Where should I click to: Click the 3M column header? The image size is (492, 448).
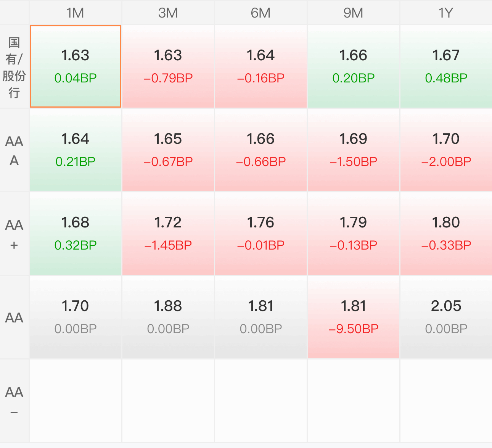pos(168,13)
